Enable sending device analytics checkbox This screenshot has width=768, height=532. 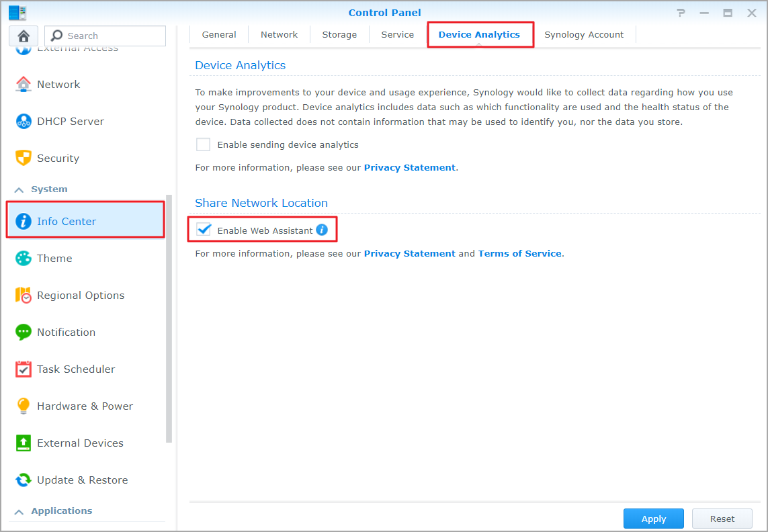pos(204,144)
